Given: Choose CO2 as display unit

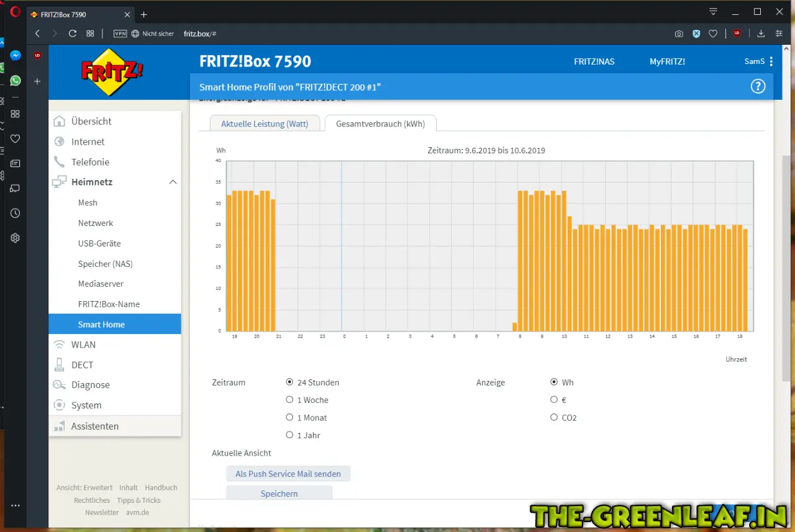Looking at the screenshot, I should [x=554, y=418].
